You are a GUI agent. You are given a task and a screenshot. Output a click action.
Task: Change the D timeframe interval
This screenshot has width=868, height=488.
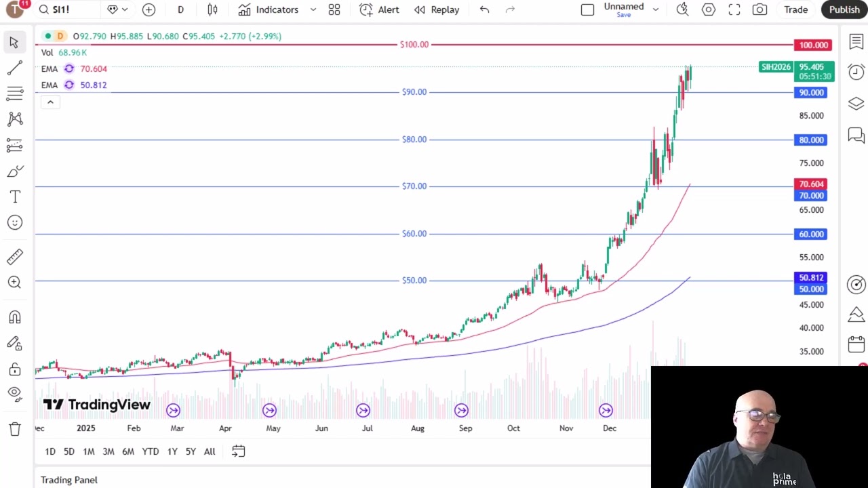tap(180, 9)
